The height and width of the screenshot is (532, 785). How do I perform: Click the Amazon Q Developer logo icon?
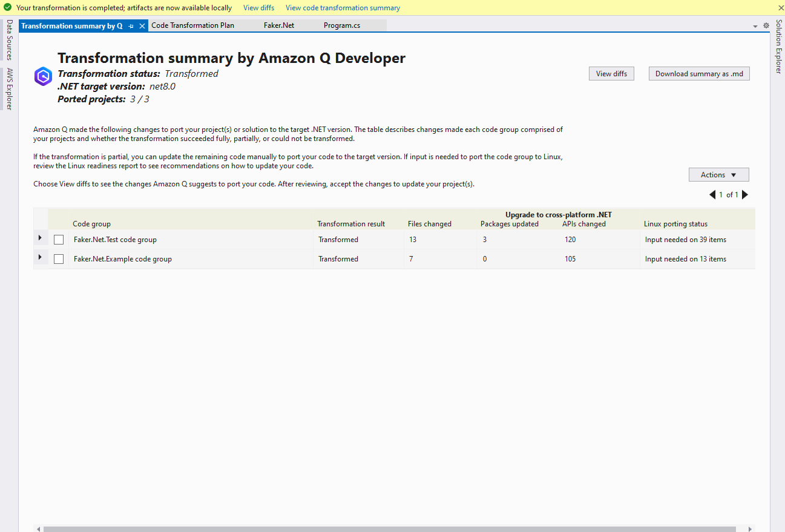click(x=43, y=77)
